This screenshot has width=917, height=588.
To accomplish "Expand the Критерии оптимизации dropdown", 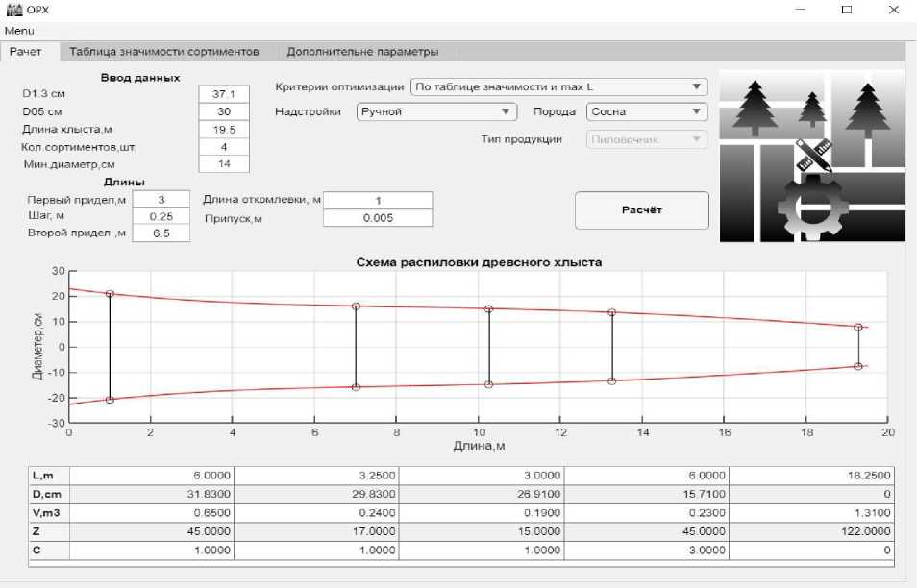I will pos(558,87).
